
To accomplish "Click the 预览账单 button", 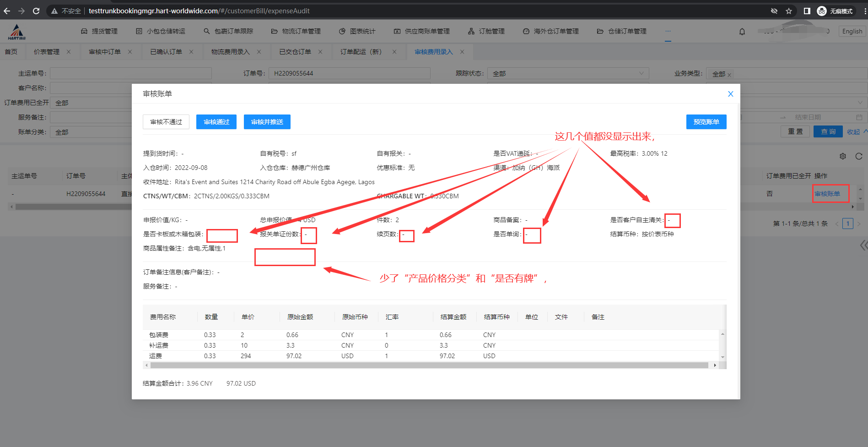I will pos(706,122).
